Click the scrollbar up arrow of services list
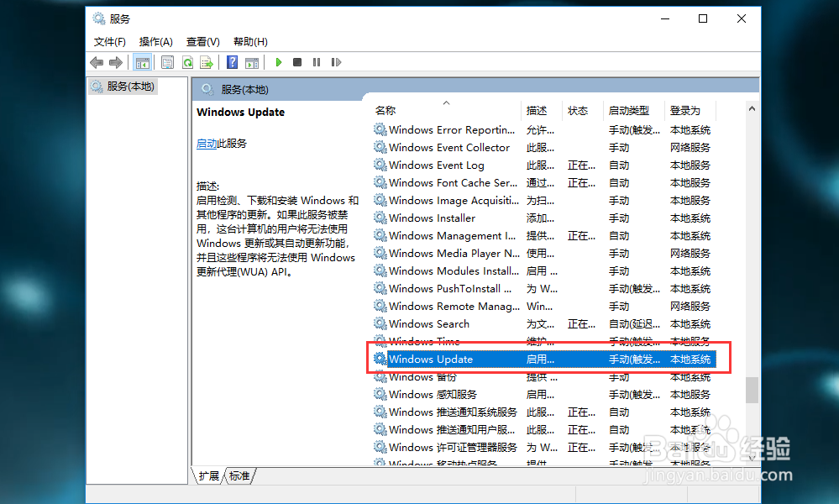 752,108
